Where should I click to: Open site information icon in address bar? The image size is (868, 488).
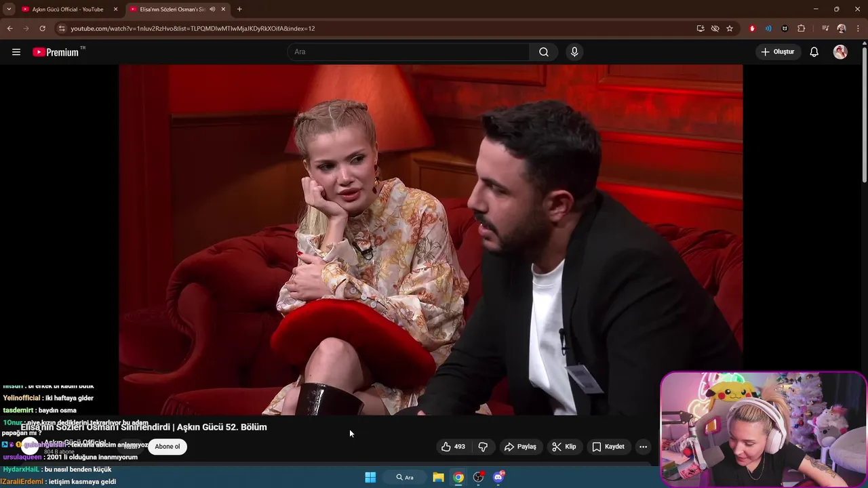[x=62, y=28]
